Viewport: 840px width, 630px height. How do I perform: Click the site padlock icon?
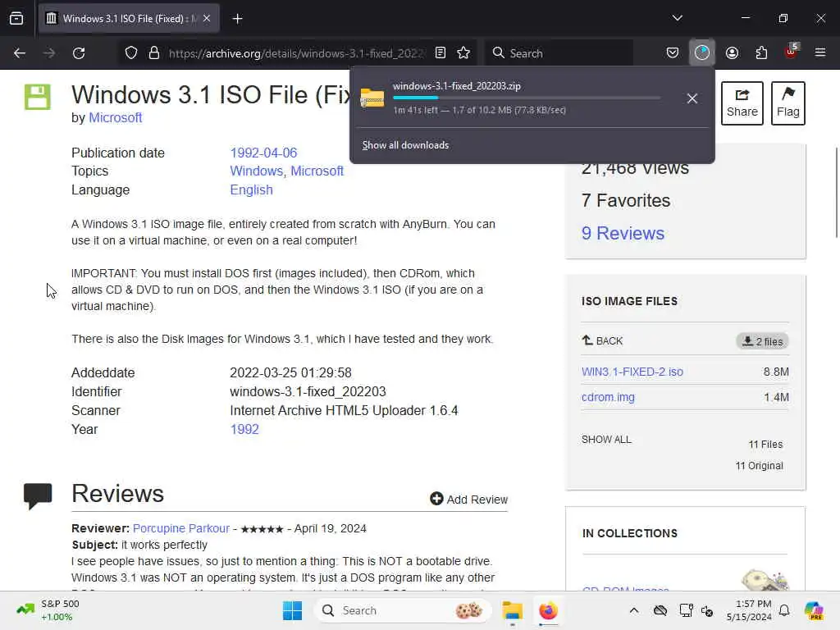pos(154,53)
